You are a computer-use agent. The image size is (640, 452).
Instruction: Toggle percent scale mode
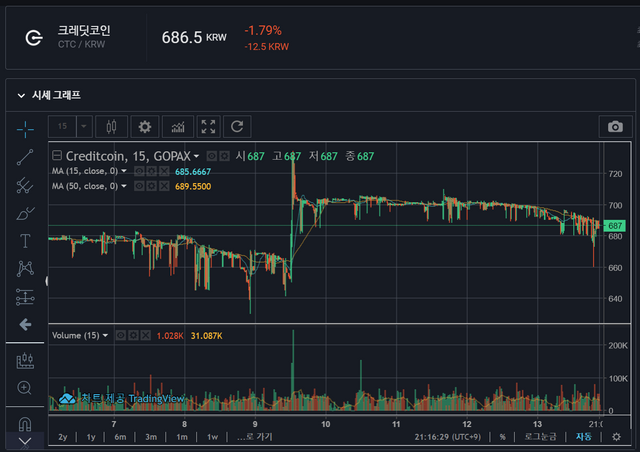coord(502,437)
